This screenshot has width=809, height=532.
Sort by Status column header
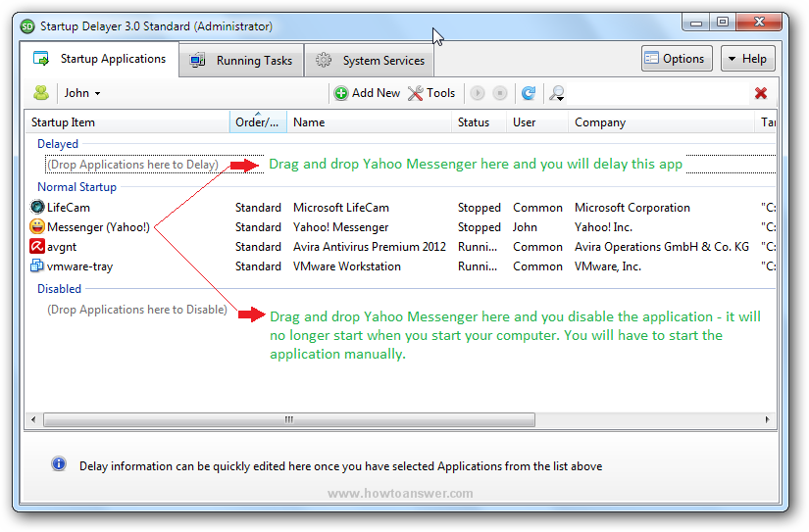tap(479, 122)
